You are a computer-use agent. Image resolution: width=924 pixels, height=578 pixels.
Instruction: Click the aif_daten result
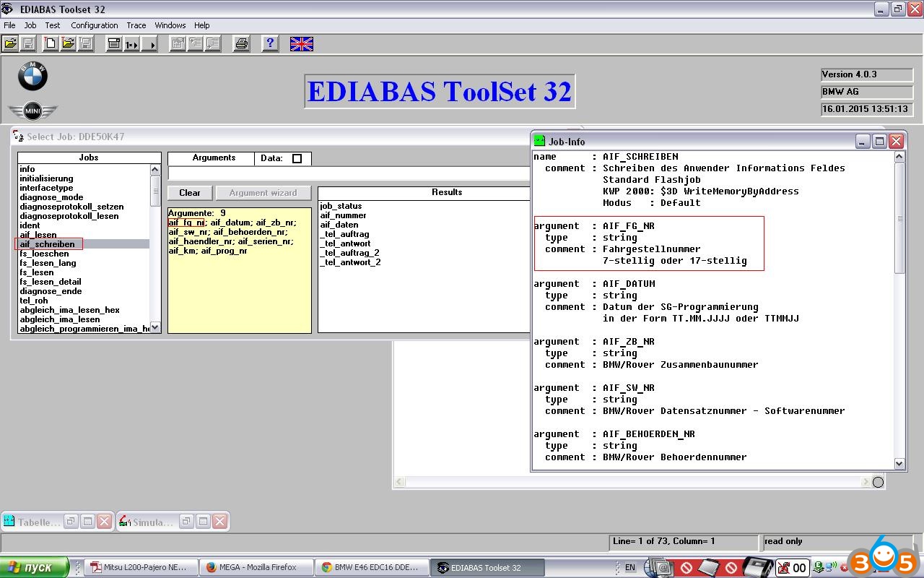(x=339, y=225)
